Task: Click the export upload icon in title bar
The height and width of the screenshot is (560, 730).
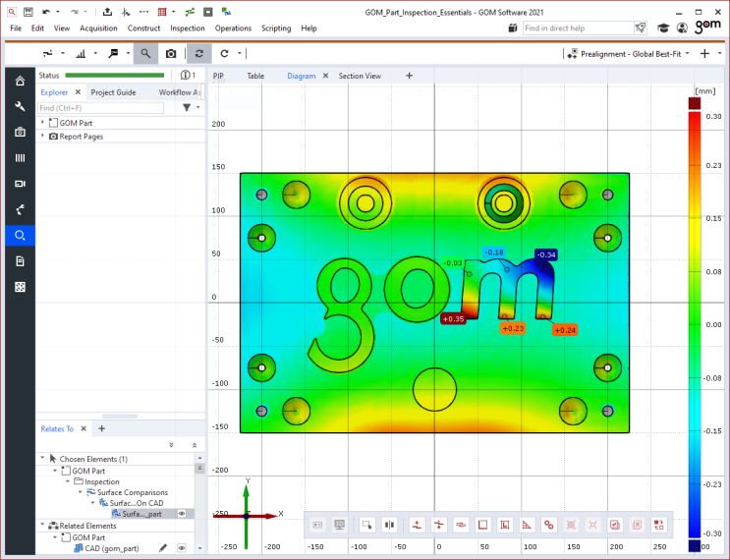Action: (x=107, y=12)
